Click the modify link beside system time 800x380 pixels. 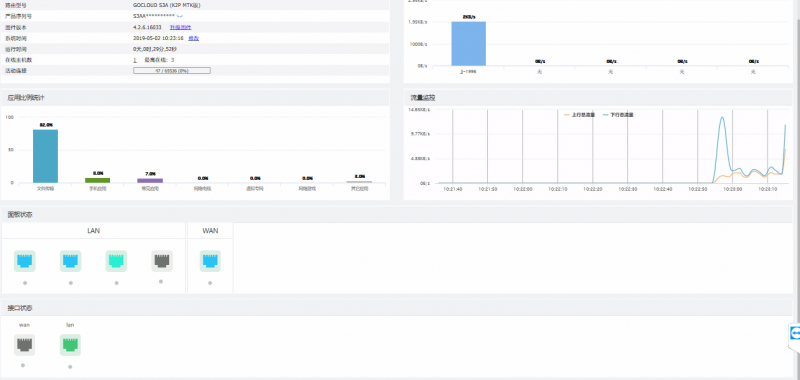(x=194, y=38)
